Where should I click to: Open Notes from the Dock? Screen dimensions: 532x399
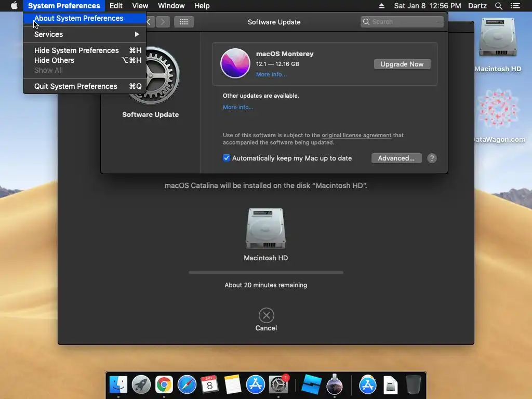232,385
